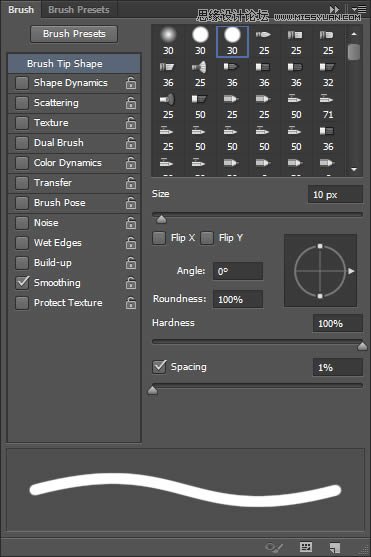This screenshot has width=371, height=557.
Task: Enable the Brush Pose checkbox
Action: click(x=22, y=202)
